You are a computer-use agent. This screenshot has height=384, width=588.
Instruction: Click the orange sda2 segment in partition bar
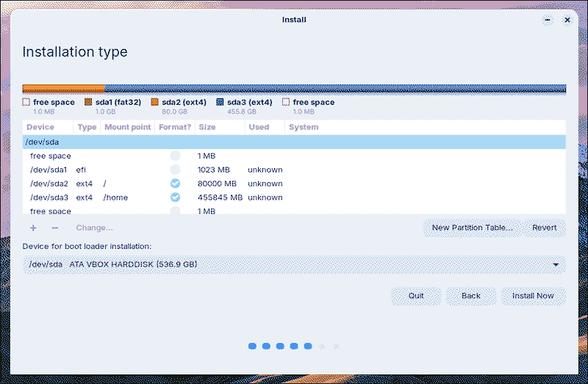click(63, 89)
